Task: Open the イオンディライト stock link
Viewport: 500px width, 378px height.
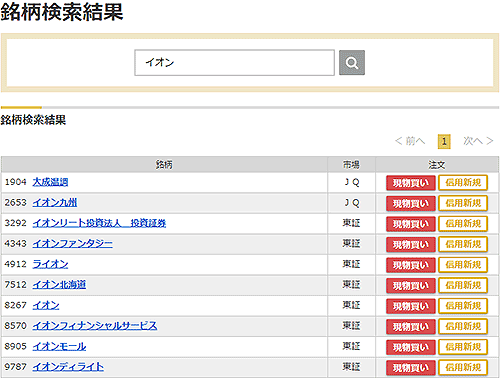Action: (68, 367)
